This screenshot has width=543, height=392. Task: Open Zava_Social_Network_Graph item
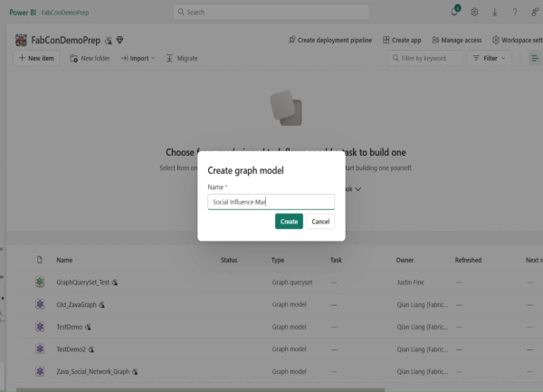pyautogui.click(x=93, y=371)
